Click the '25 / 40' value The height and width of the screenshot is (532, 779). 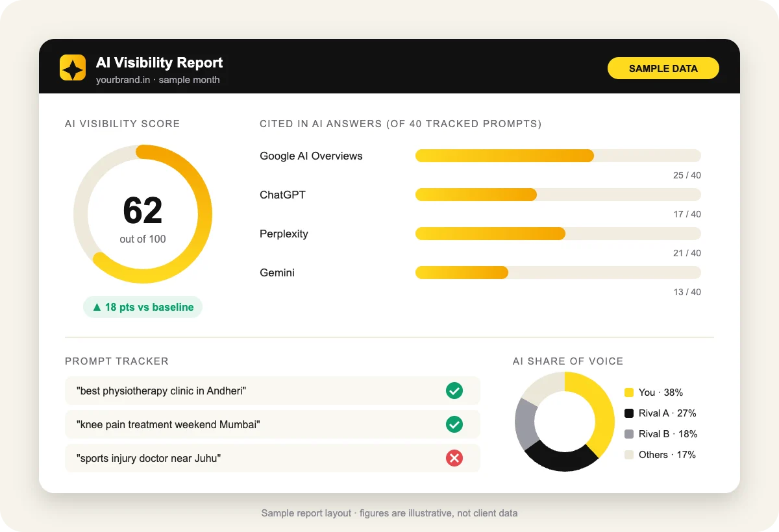[x=687, y=175]
